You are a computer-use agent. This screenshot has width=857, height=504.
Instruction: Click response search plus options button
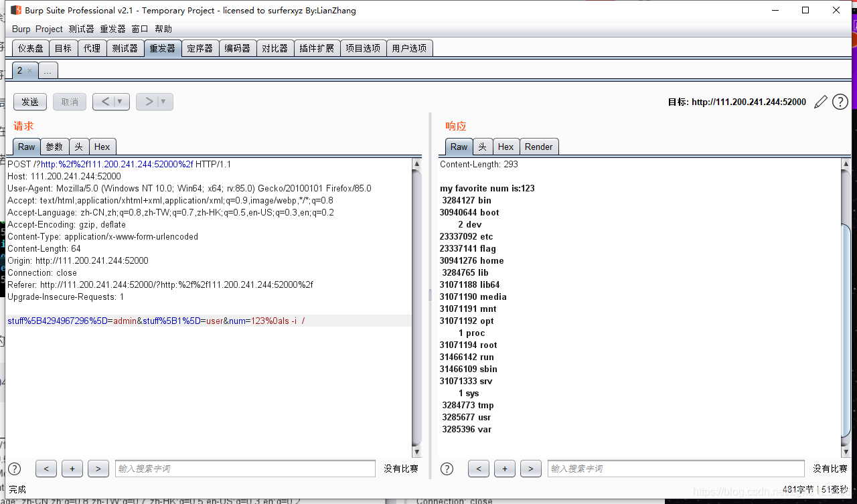coord(504,469)
